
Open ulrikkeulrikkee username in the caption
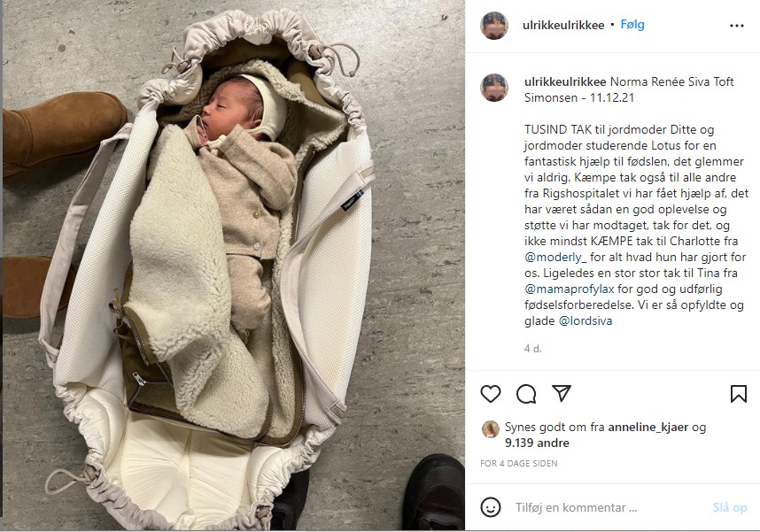[565, 82]
